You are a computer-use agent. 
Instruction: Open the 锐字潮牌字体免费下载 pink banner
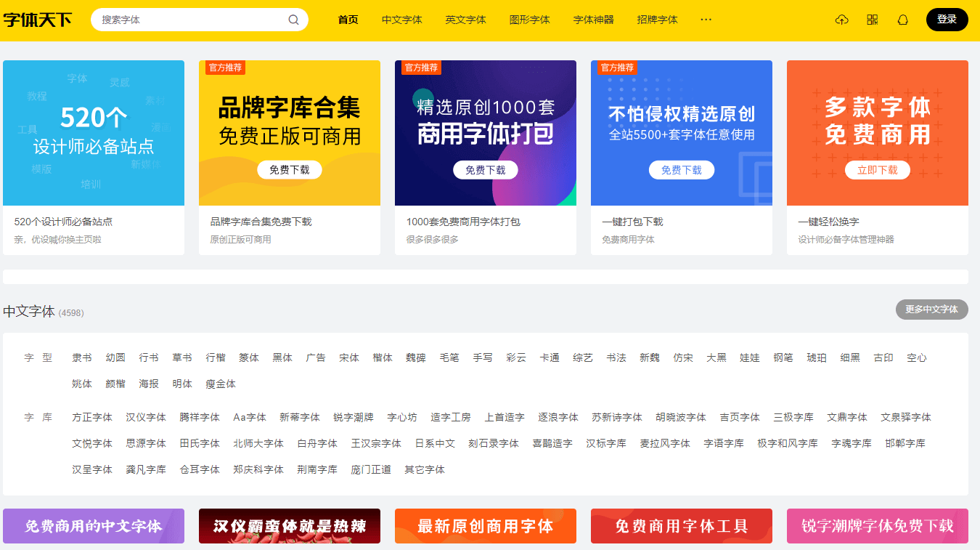[877, 526]
